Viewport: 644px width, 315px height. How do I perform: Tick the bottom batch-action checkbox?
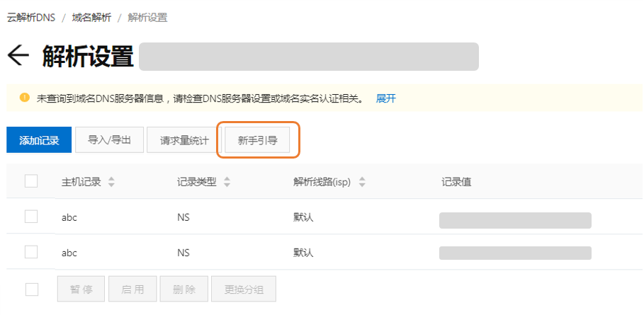[31, 289]
